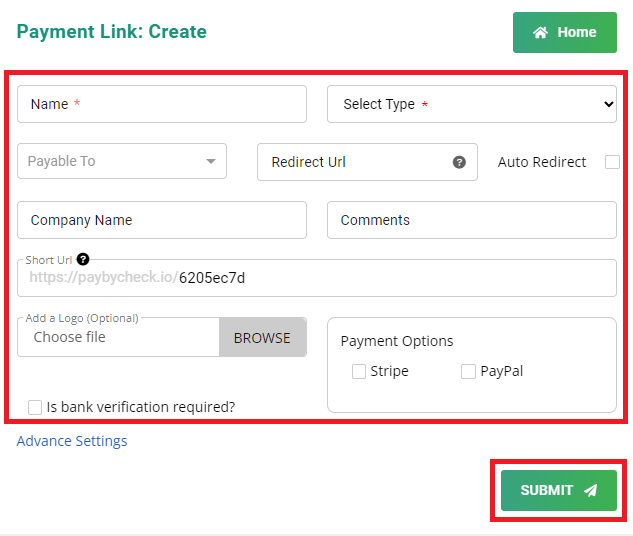Click the Payable To dropdown arrow
633x536 pixels.
click(x=211, y=161)
